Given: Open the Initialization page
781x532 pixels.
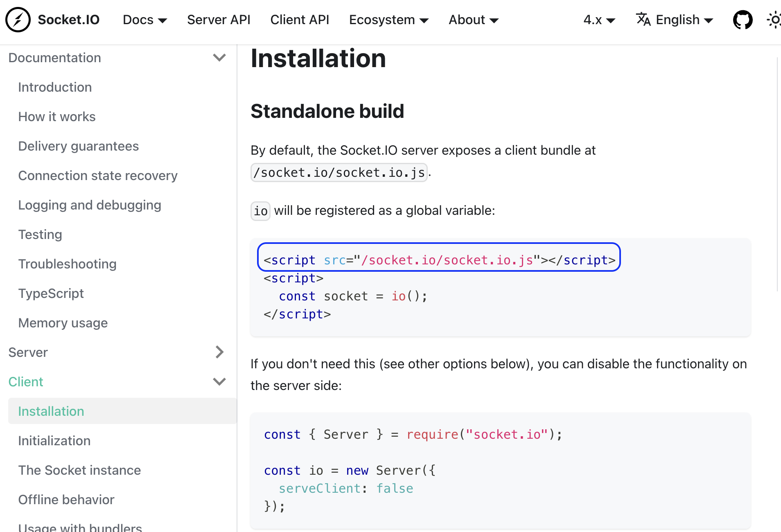Looking at the screenshot, I should click(x=54, y=440).
